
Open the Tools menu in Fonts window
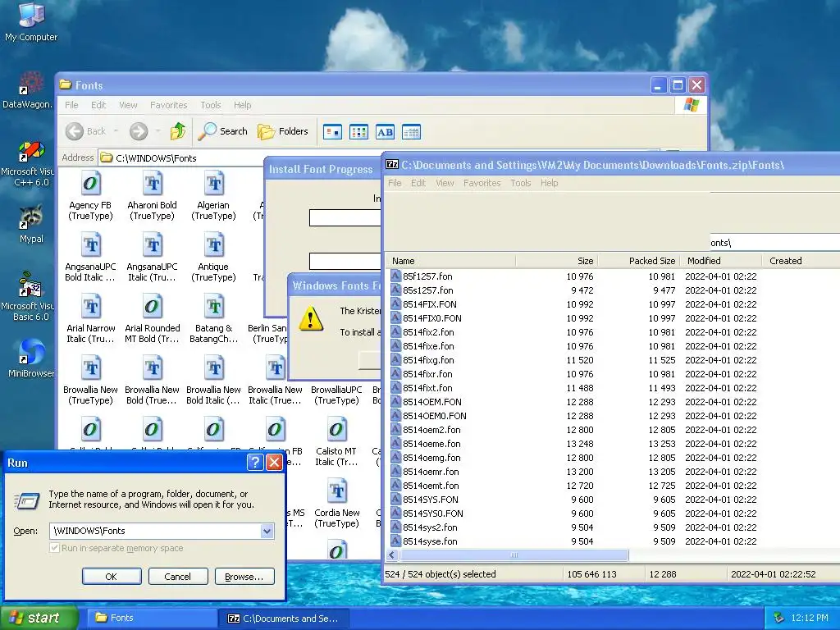pyautogui.click(x=211, y=105)
